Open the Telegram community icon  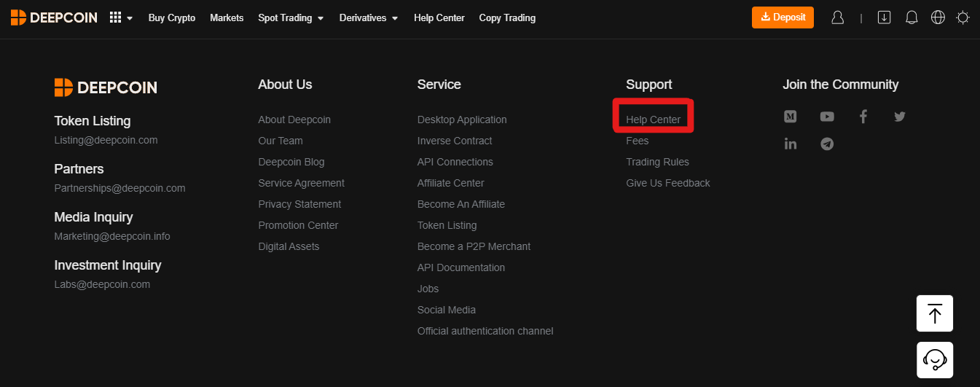(826, 144)
